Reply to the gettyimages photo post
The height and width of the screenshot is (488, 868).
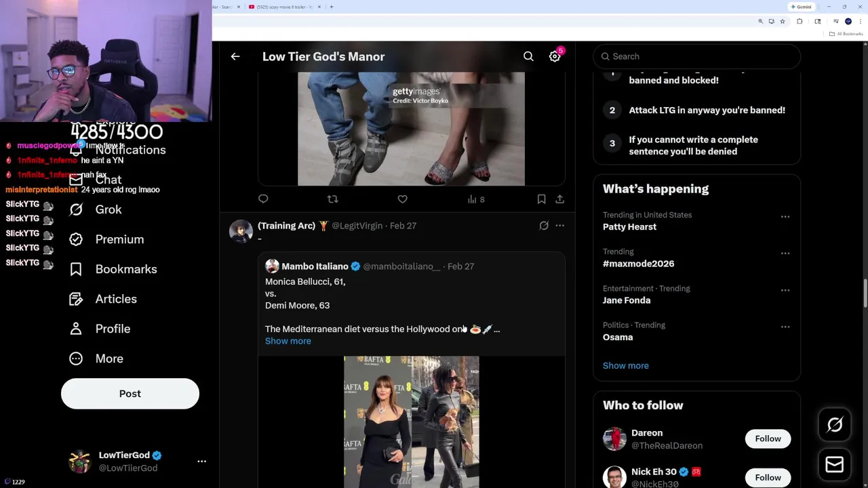click(263, 199)
